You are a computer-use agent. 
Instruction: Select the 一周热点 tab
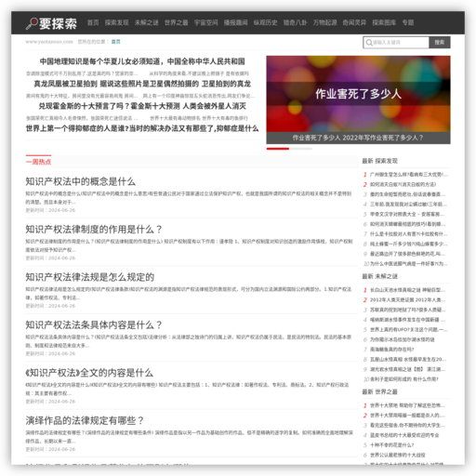tap(38, 162)
